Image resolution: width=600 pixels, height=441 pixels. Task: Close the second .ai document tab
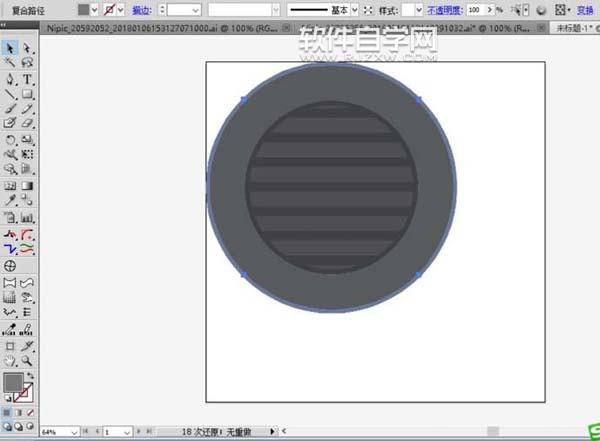click(541, 28)
